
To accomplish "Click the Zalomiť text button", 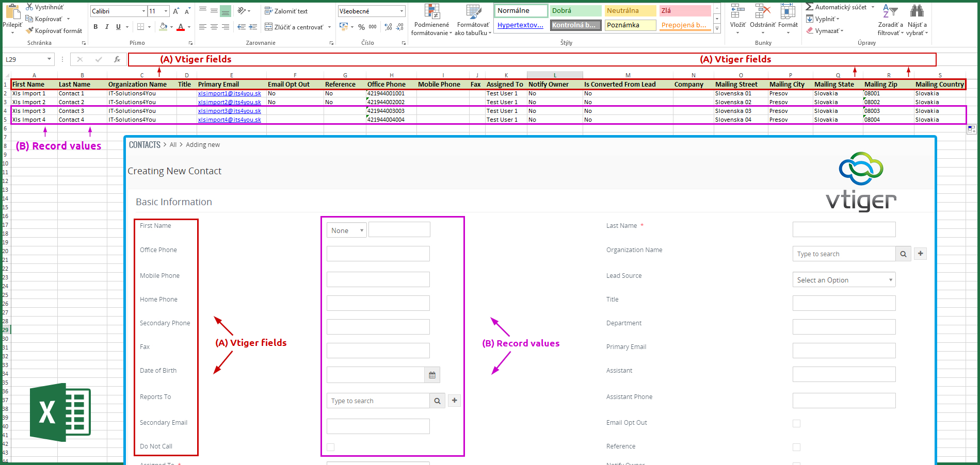I will pyautogui.click(x=286, y=11).
